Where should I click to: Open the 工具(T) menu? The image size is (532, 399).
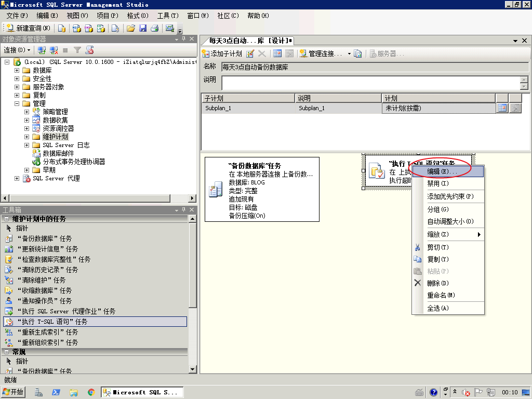[x=168, y=16]
